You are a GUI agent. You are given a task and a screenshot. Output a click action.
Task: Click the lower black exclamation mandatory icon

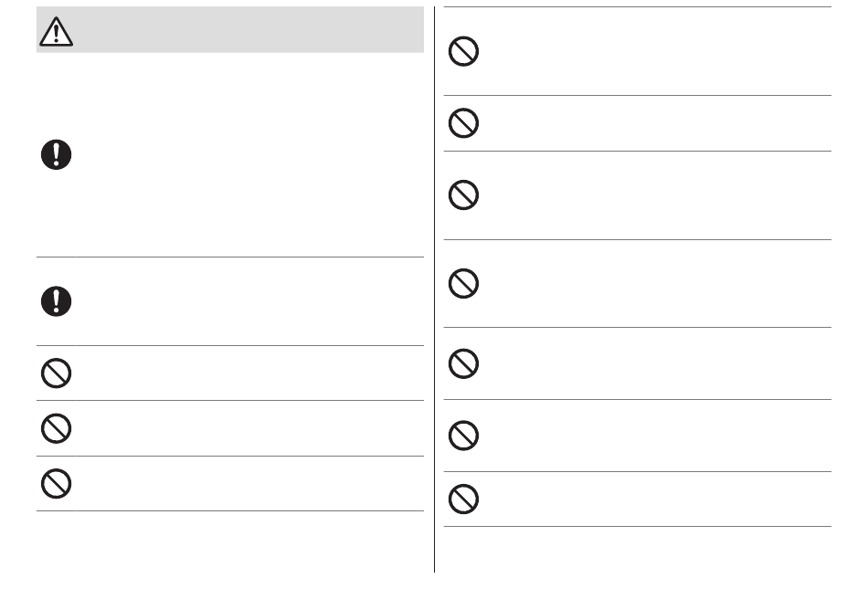[x=56, y=301]
